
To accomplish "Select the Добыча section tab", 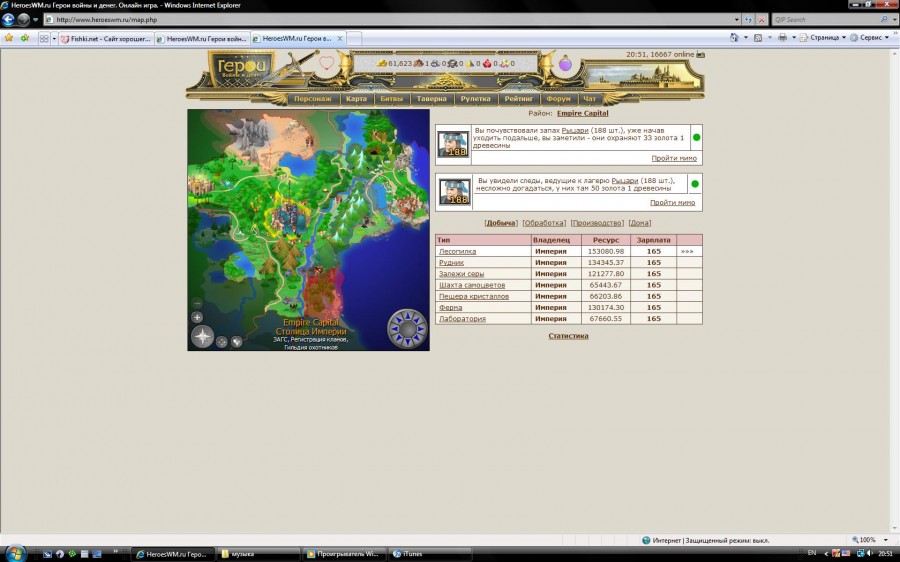I will pos(501,223).
